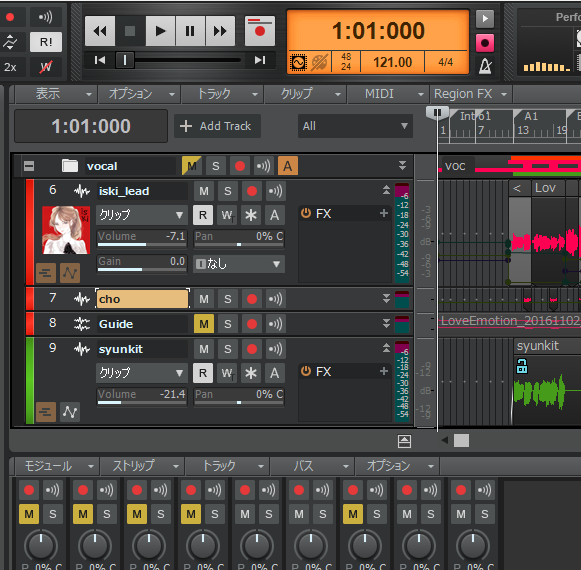This screenshot has height=570, width=581.
Task: Open the Region FX menu
Action: click(x=471, y=94)
